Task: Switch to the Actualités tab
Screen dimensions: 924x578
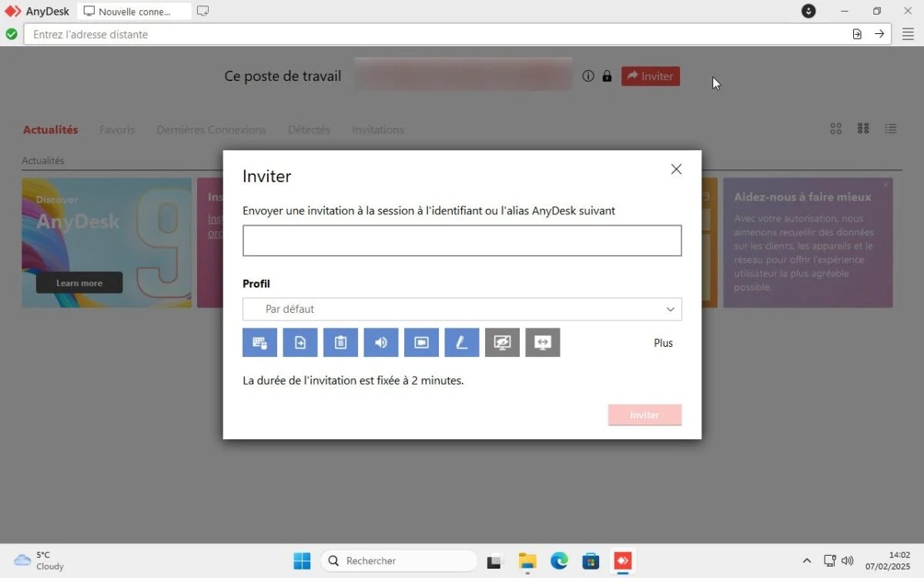Action: [x=51, y=129]
